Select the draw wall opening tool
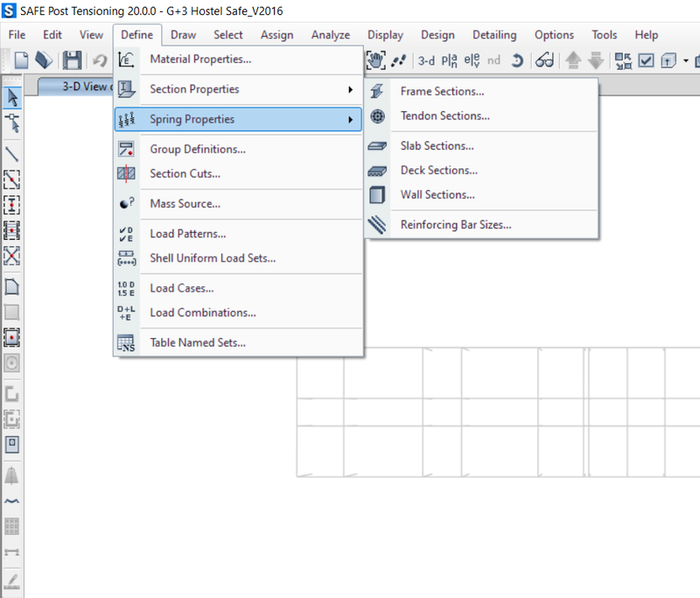This screenshot has height=598, width=700. pyautogui.click(x=12, y=445)
